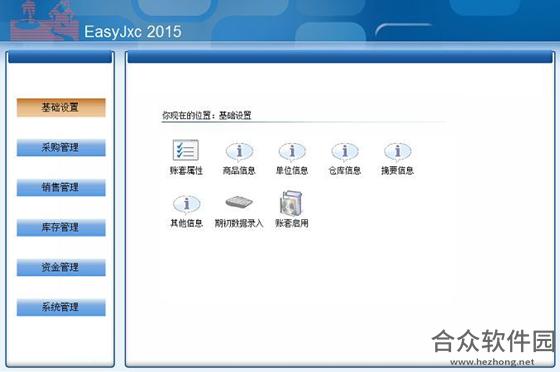
Task: Open 系统管理 in the sidebar
Action: point(61,307)
